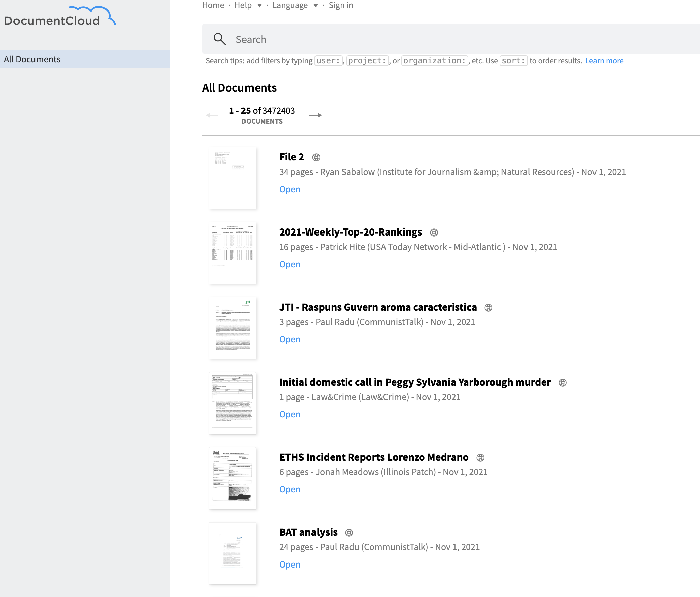This screenshot has width=700, height=597.
Task: Open the Peggy Sylvania Yarborough document
Action: pos(290,414)
